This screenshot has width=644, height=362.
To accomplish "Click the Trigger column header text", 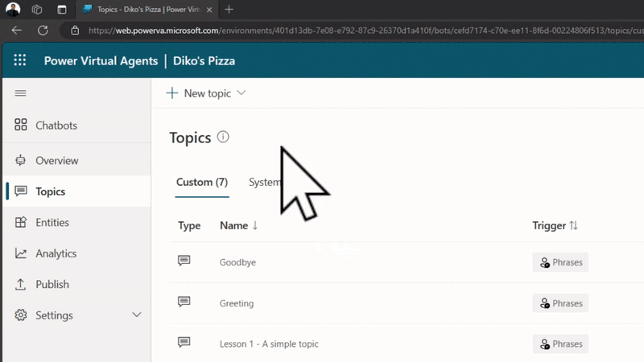I will (x=549, y=225).
